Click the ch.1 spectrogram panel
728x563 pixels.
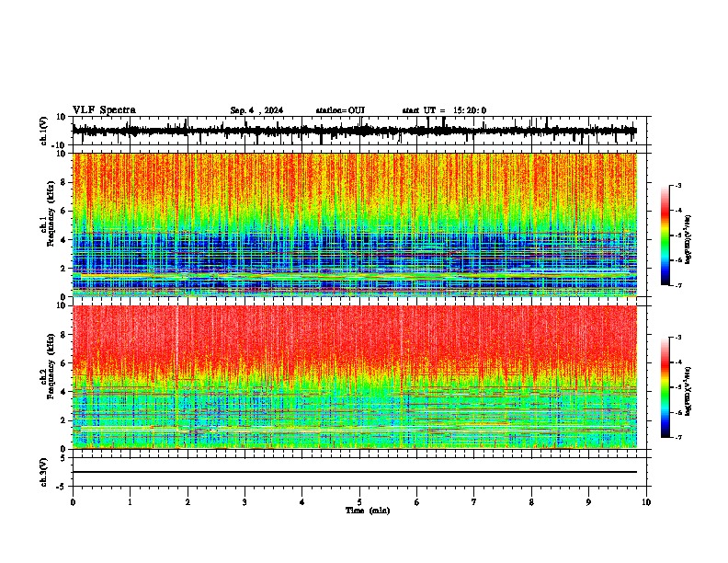(355, 224)
